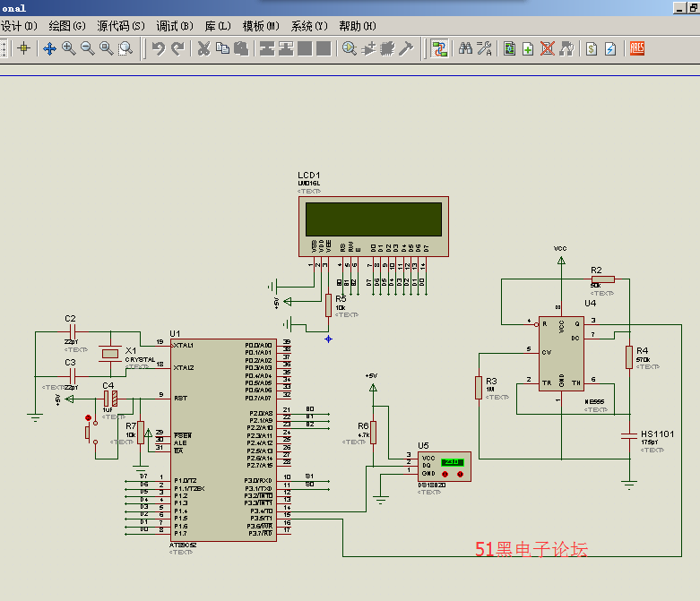
Task: Select resistor R5 below the LCD
Action: click(x=329, y=305)
